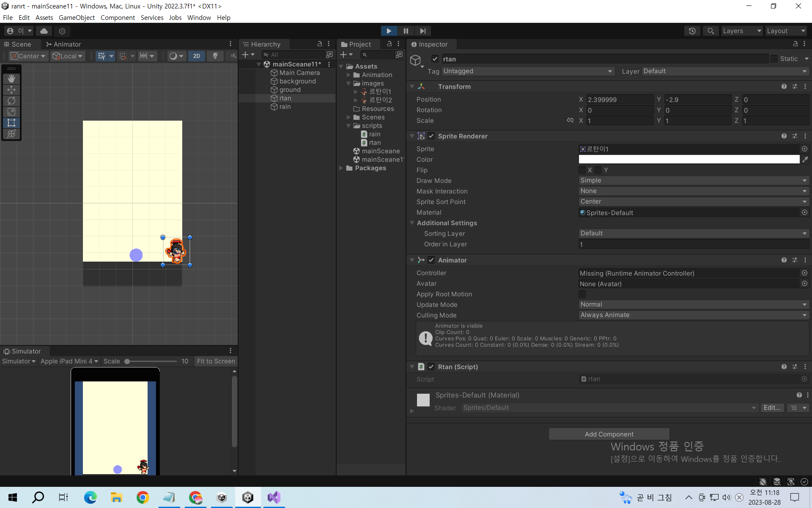Viewport: 812px width, 508px height.
Task: Toggle scene lighting icon
Action: [x=215, y=56]
